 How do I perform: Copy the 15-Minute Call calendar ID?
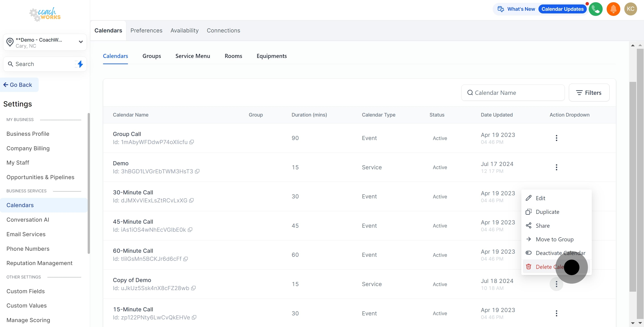click(194, 317)
